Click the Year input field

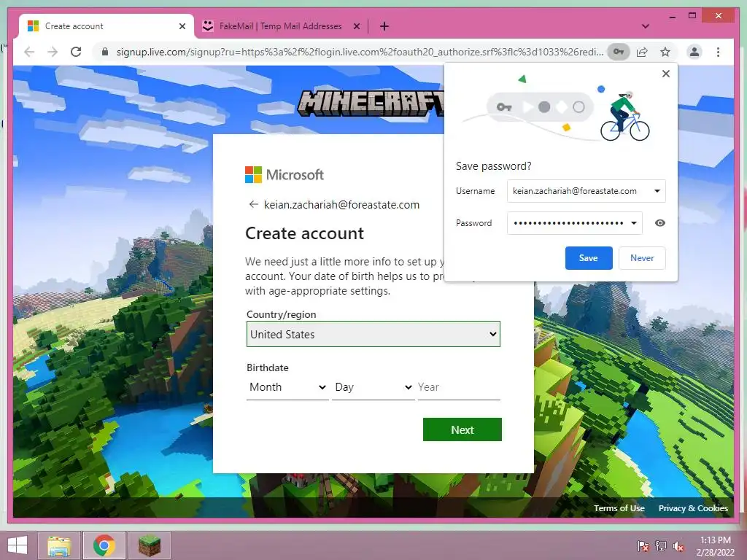click(459, 387)
